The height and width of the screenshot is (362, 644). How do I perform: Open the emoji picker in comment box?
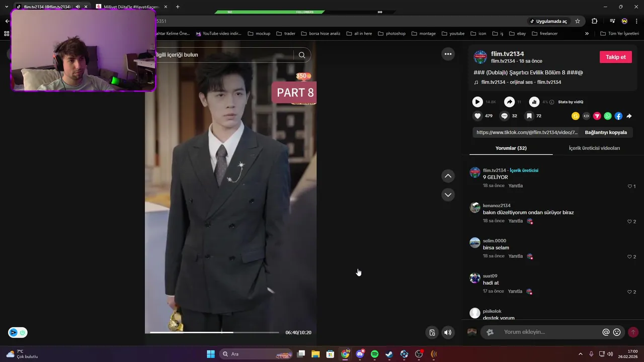[617, 332]
